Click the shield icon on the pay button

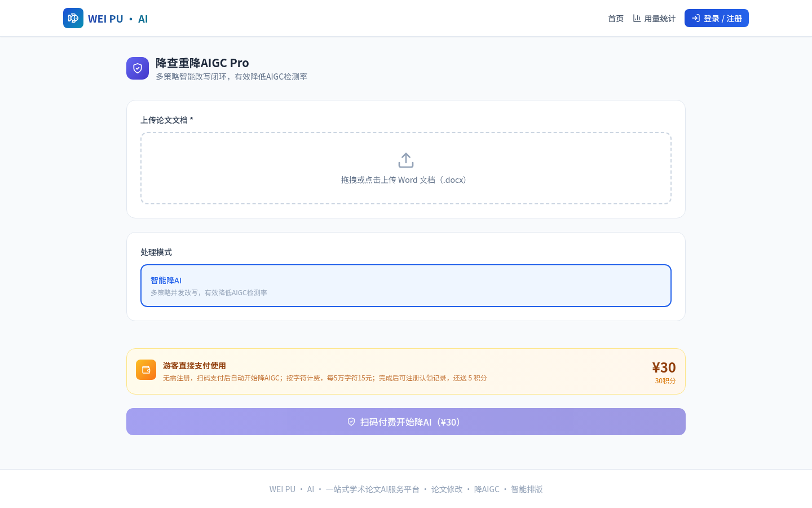pos(351,422)
